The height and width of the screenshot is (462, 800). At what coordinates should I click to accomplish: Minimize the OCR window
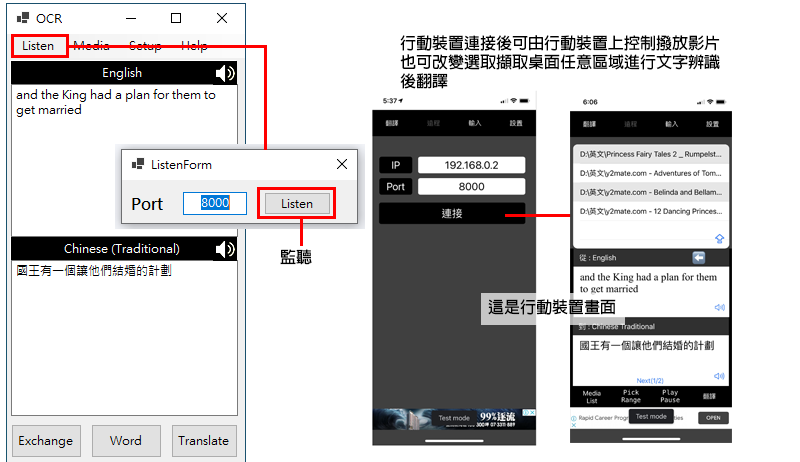[131, 18]
